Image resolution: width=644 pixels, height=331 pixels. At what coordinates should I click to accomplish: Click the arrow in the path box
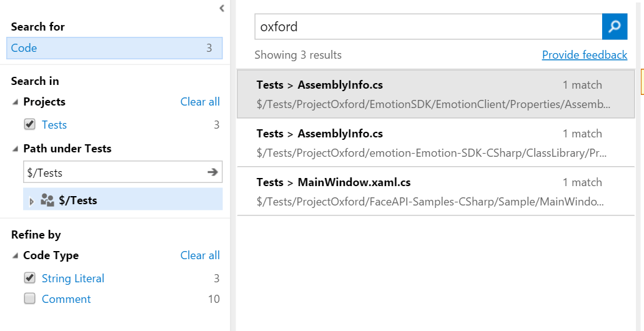point(212,172)
